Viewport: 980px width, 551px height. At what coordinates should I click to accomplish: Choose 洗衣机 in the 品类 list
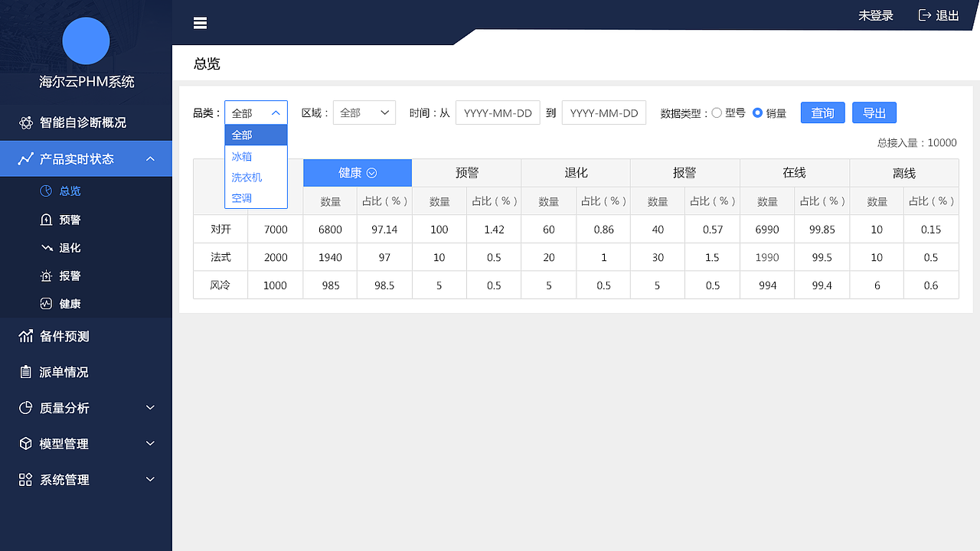[x=256, y=177]
